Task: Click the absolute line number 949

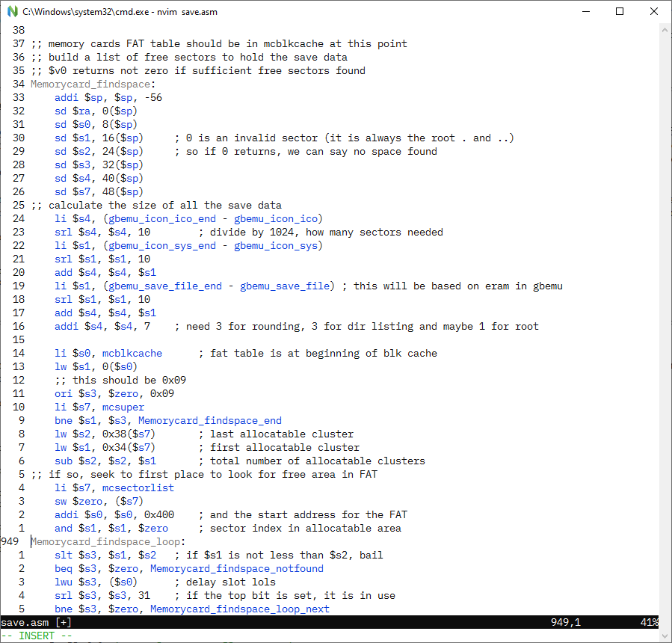Action: point(10,542)
